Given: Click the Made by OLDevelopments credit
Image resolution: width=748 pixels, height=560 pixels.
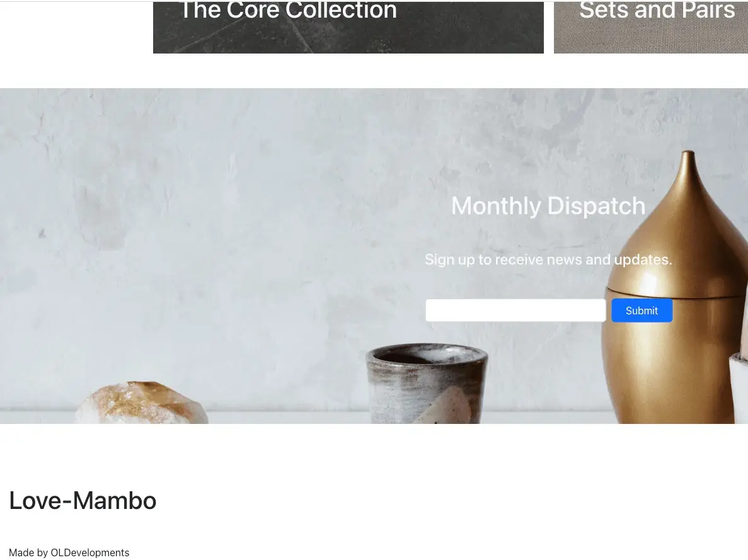Looking at the screenshot, I should (69, 552).
